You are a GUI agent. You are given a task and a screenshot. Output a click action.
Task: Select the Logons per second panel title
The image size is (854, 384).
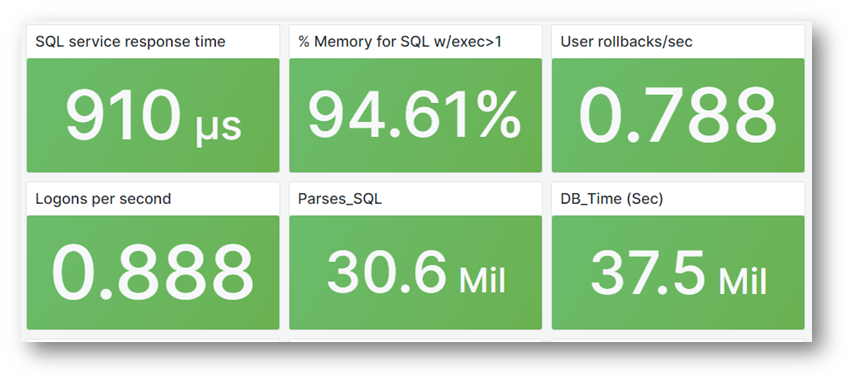[x=103, y=199]
